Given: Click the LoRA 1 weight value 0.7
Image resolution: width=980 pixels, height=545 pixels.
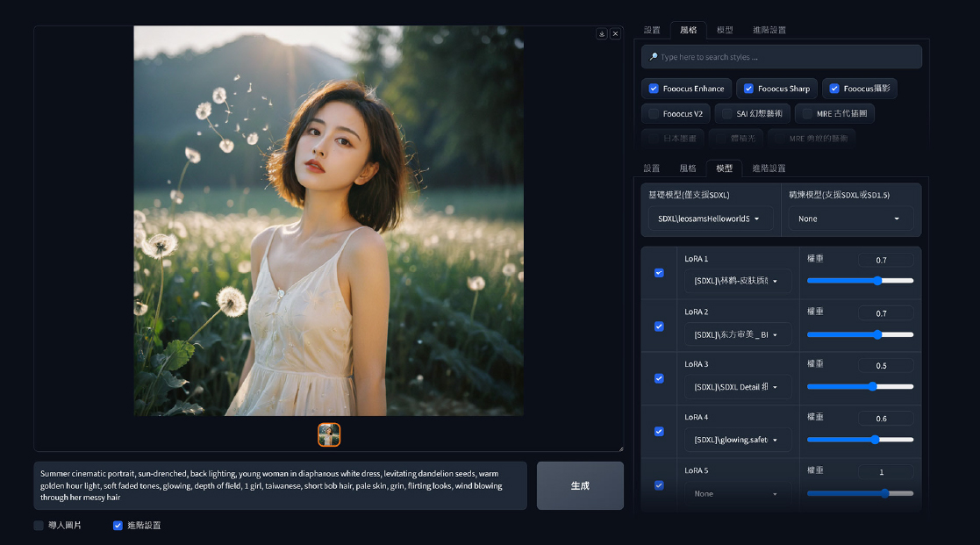Looking at the screenshot, I should click(885, 260).
